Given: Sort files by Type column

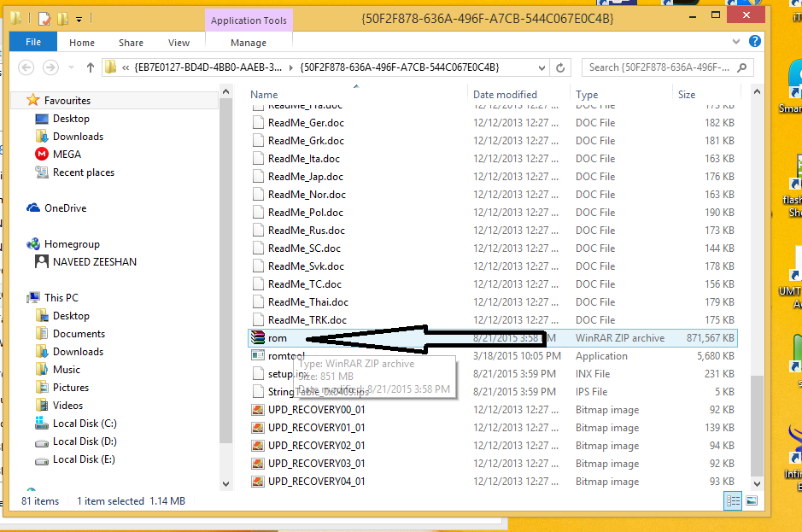Looking at the screenshot, I should tap(587, 95).
